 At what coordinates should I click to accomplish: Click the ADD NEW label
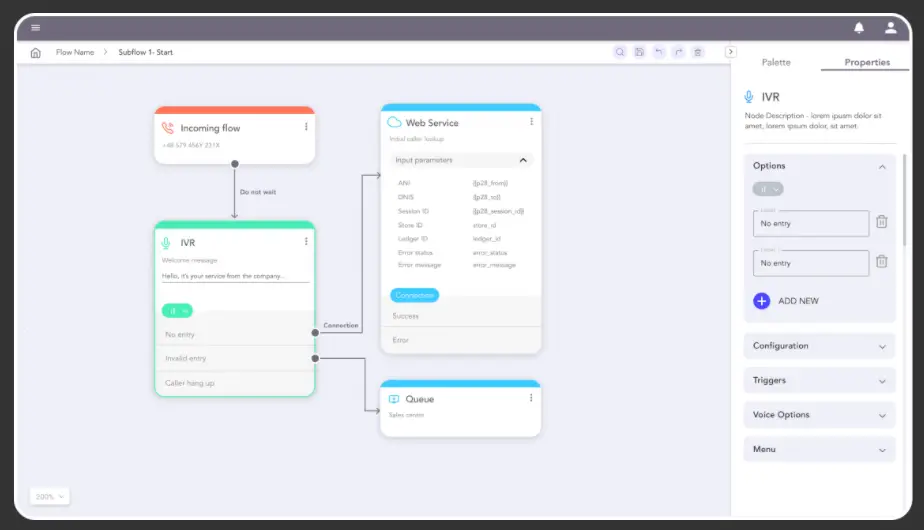point(798,301)
